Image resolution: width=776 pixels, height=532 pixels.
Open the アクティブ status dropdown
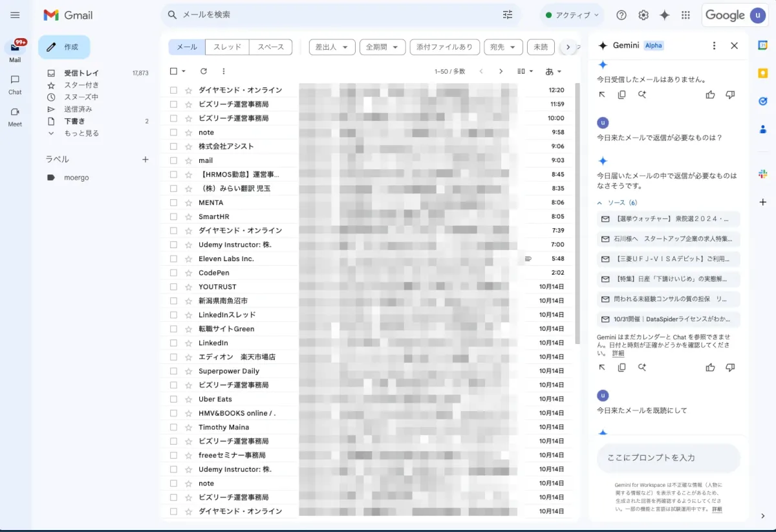click(x=571, y=15)
